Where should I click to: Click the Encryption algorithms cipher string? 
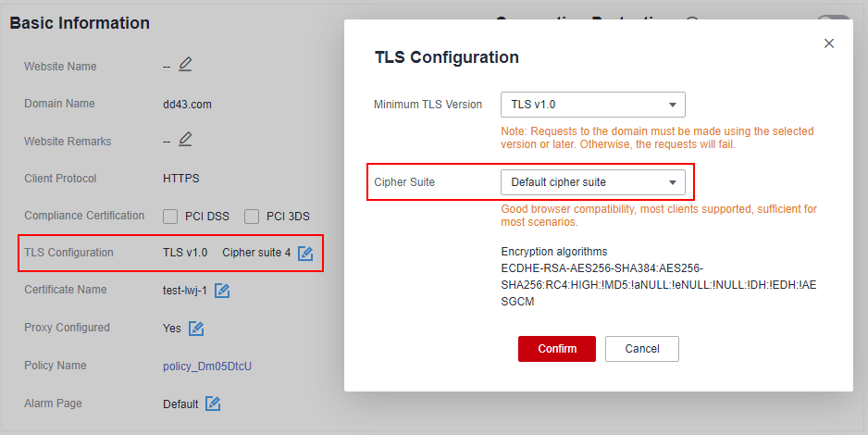coord(658,285)
